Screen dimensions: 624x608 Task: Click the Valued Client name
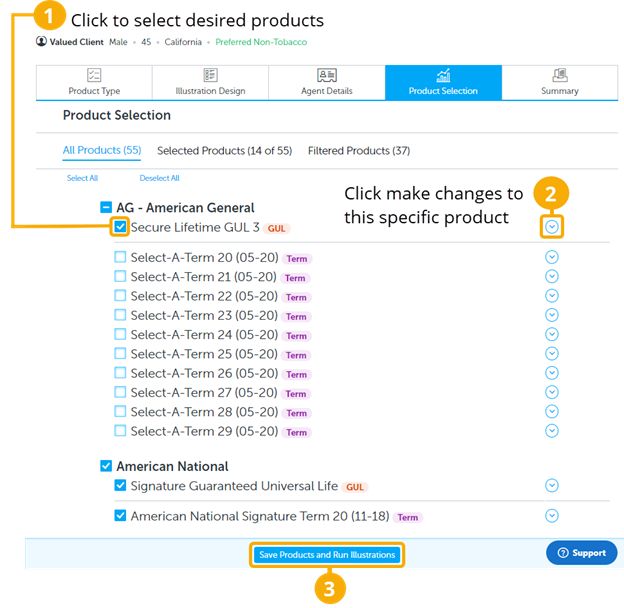pyautogui.click(x=76, y=42)
